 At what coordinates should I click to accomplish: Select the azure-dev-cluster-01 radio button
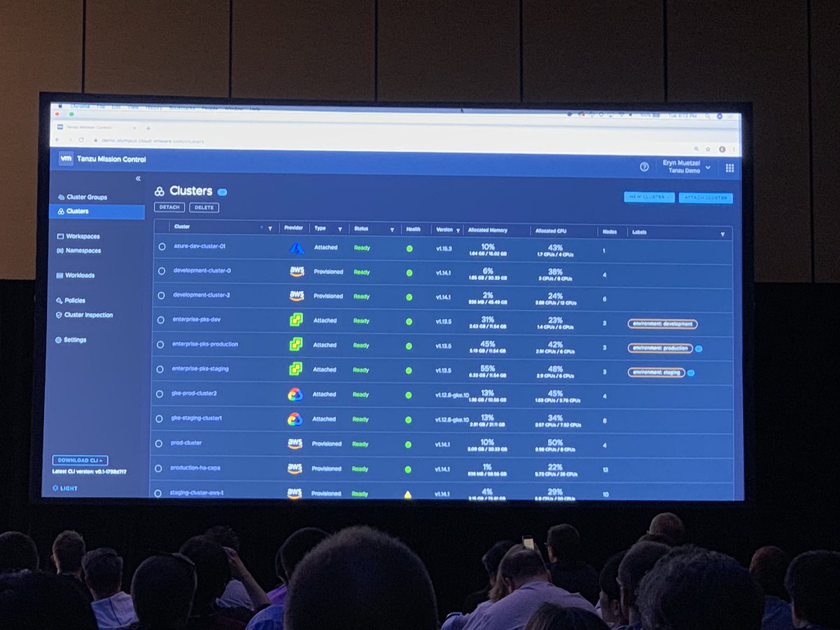coord(162,246)
